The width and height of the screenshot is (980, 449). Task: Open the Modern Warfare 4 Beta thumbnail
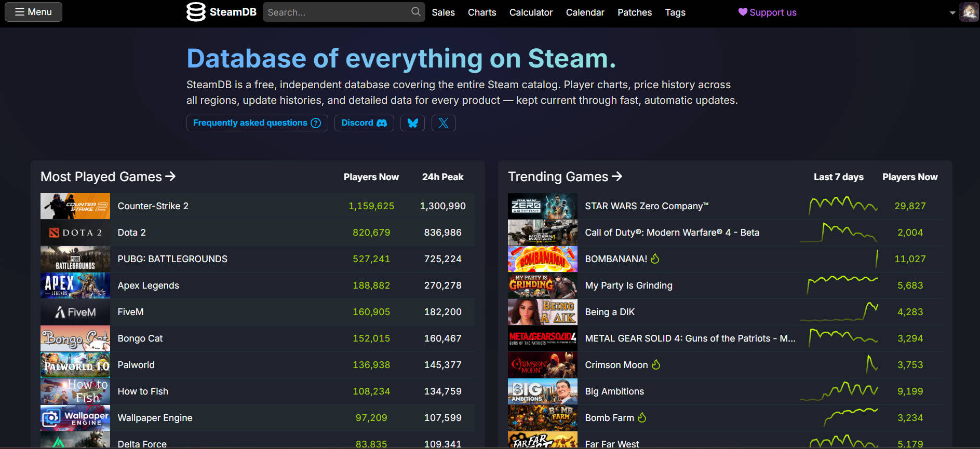click(543, 233)
